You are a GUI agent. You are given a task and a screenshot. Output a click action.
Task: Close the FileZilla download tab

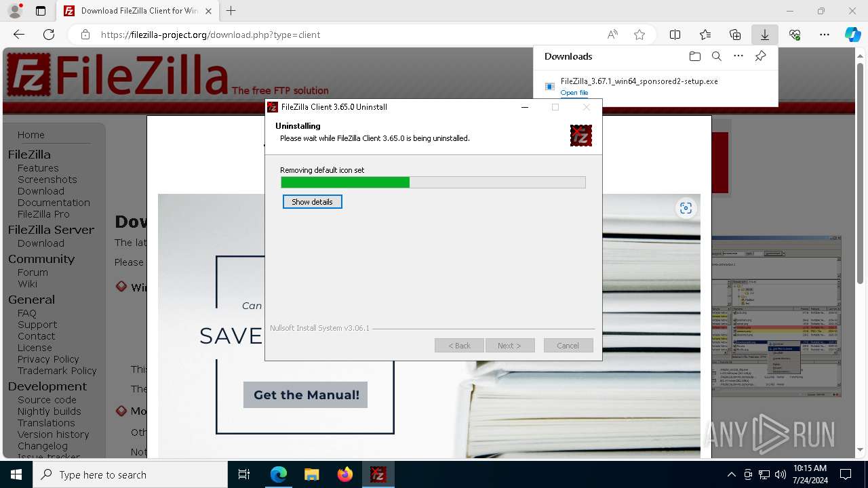coord(208,11)
